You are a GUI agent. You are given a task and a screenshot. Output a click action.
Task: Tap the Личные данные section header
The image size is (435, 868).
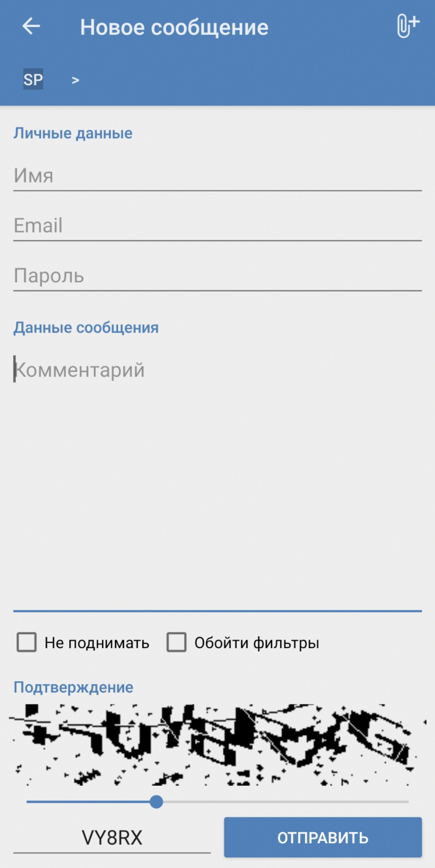pos(73,133)
